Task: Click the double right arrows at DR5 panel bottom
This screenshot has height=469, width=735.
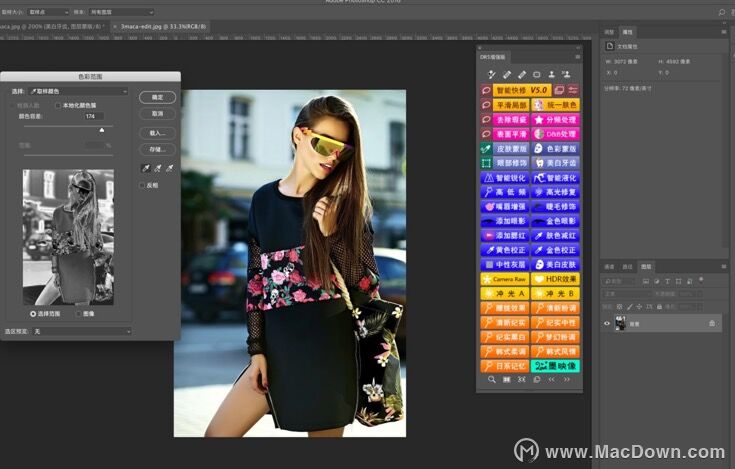Action: (567, 380)
